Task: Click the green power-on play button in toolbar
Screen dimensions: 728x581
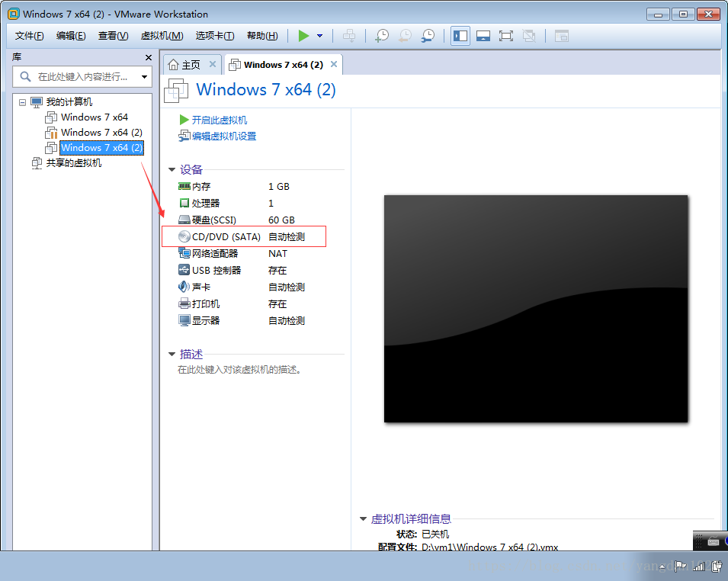Action: (303, 36)
